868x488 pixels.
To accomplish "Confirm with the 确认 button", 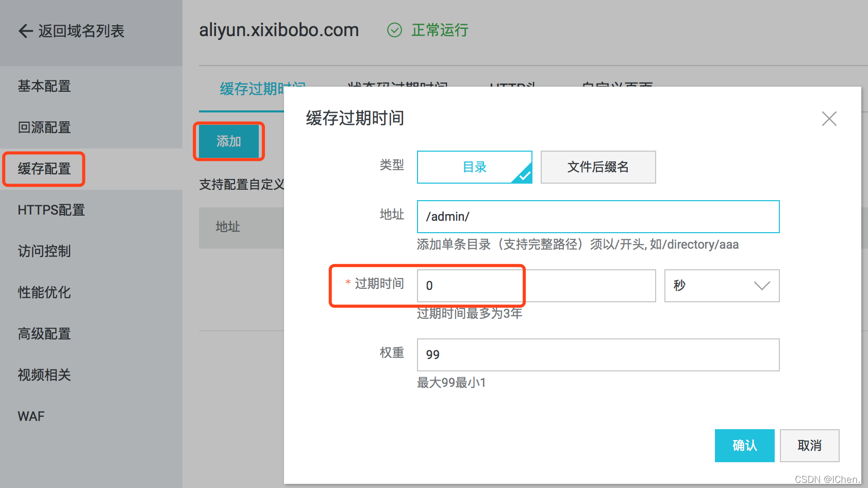I will (x=744, y=446).
